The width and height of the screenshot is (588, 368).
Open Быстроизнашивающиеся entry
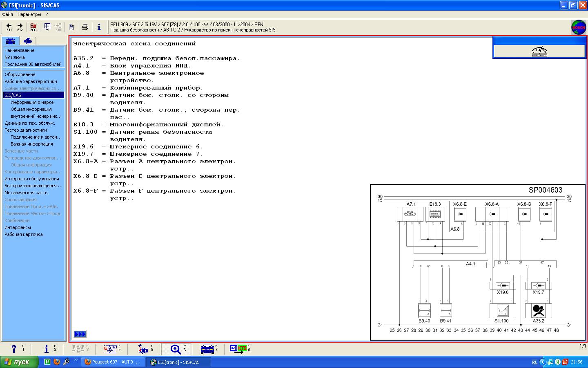[33, 186]
